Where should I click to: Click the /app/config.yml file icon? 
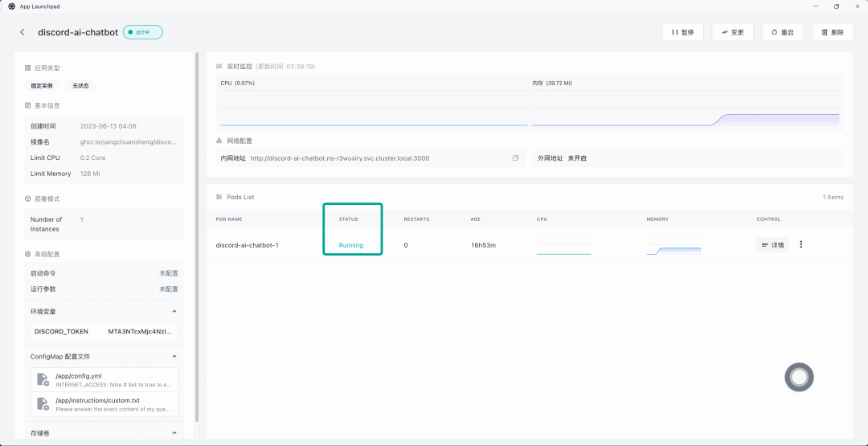pos(43,379)
